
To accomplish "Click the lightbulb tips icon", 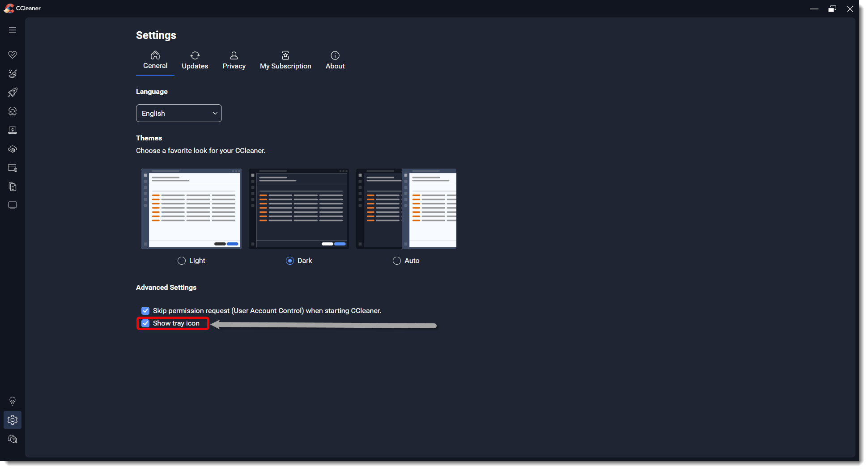I will click(13, 401).
